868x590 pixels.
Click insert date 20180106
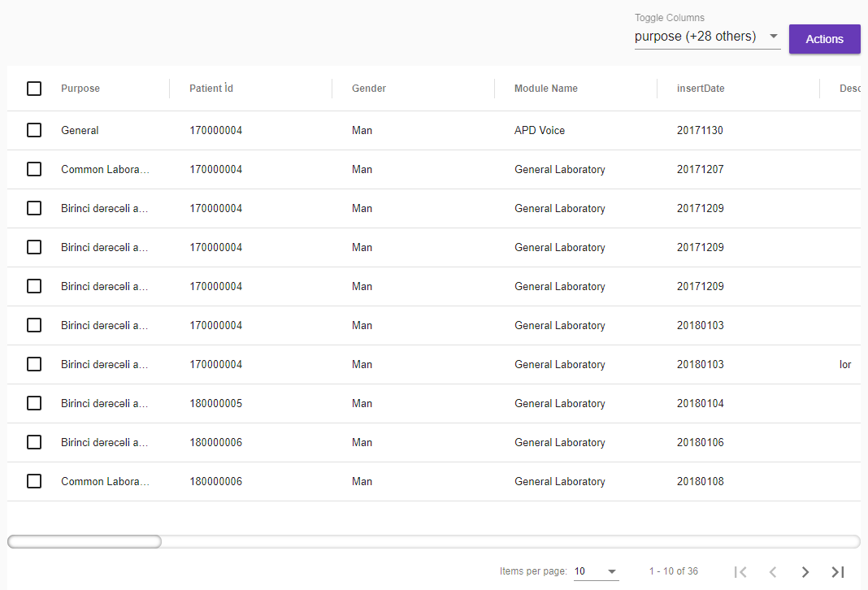point(700,442)
